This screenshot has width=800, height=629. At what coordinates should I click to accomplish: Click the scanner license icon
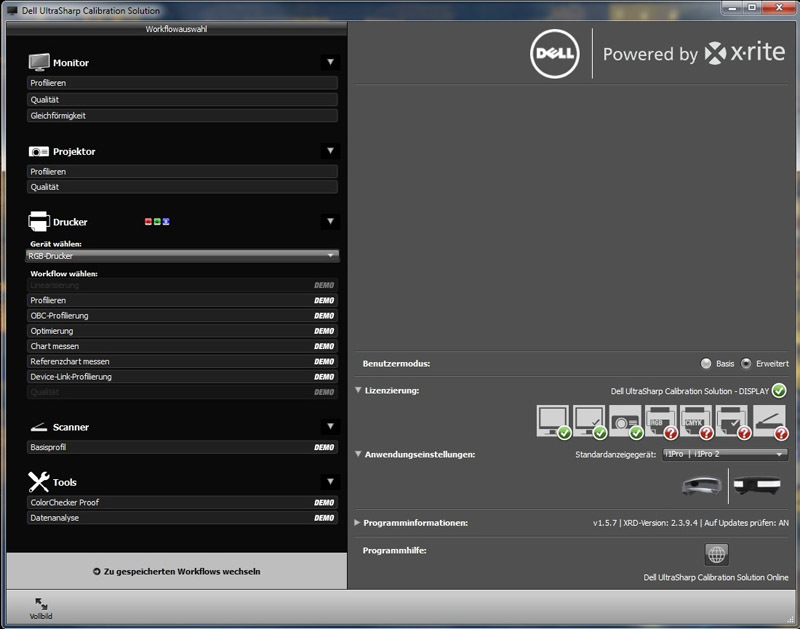coord(770,421)
